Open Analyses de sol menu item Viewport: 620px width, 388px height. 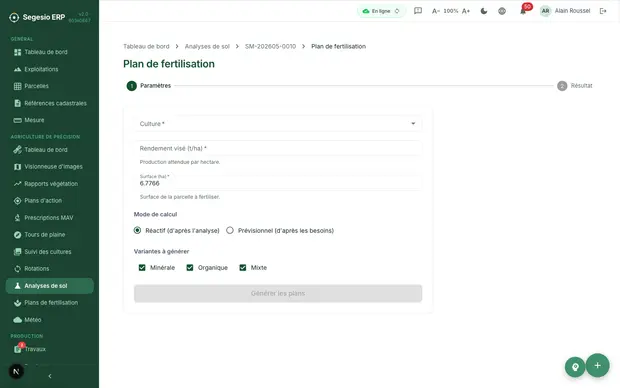[50, 286]
